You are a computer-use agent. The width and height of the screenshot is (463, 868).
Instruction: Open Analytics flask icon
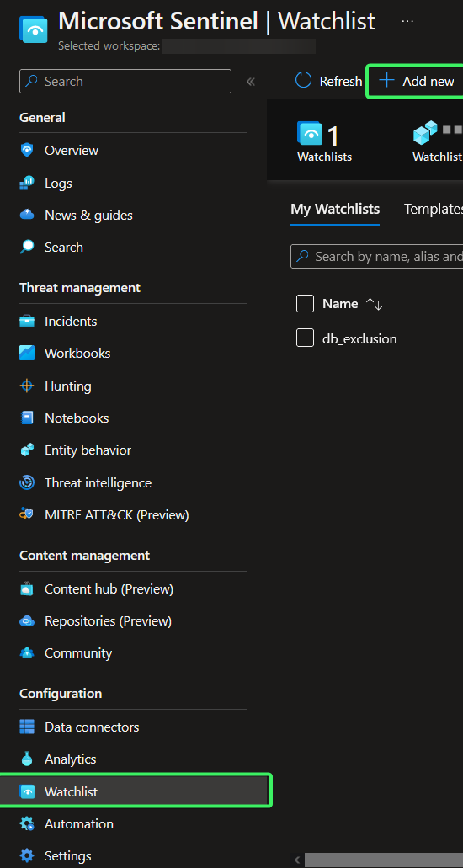(x=27, y=759)
